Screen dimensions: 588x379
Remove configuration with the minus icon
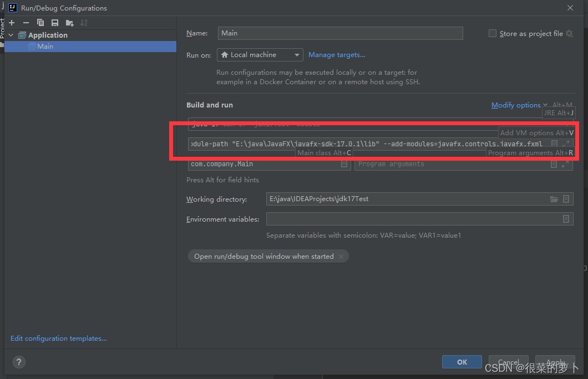[26, 23]
